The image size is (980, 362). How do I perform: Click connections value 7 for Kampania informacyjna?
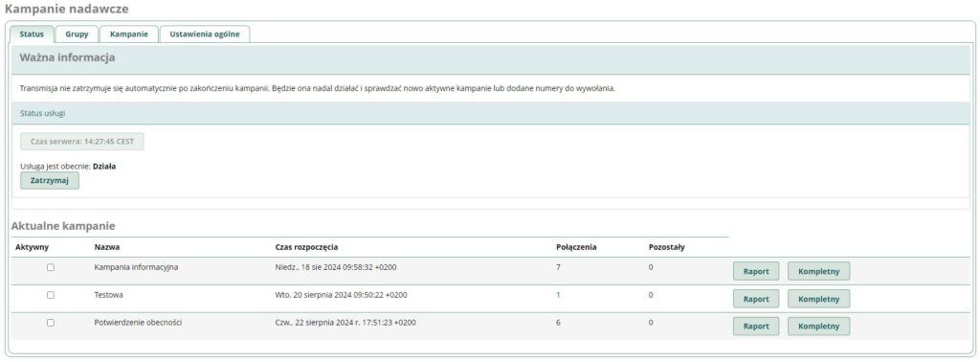point(558,267)
